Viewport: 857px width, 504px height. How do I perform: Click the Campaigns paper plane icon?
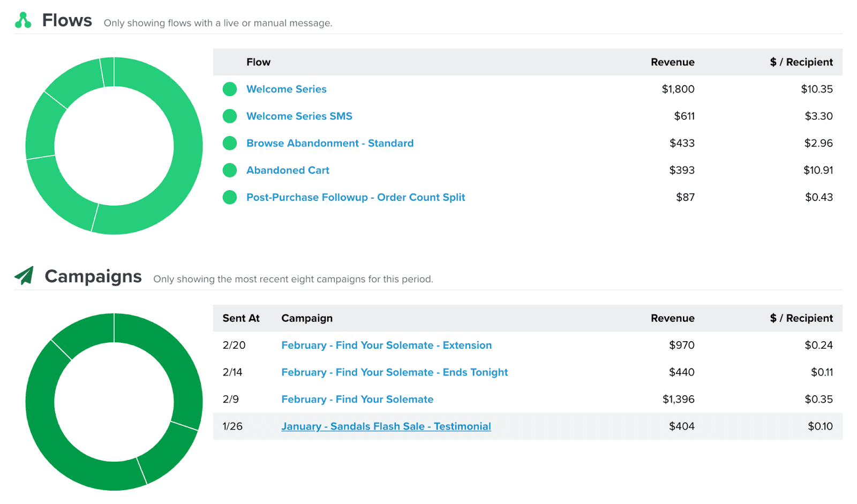tap(24, 276)
